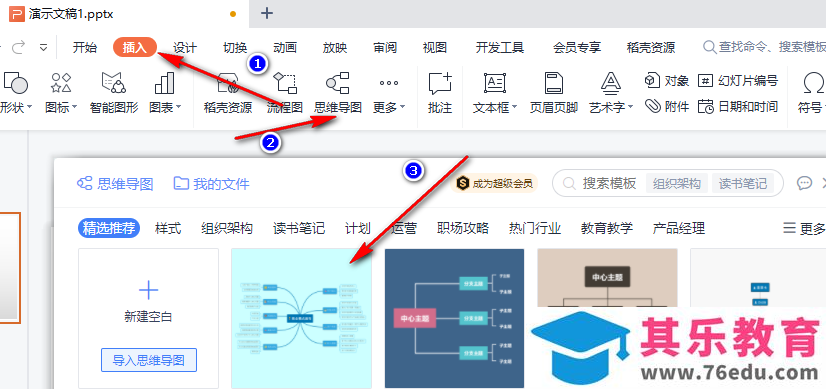Select the 样式 category

tap(168, 228)
